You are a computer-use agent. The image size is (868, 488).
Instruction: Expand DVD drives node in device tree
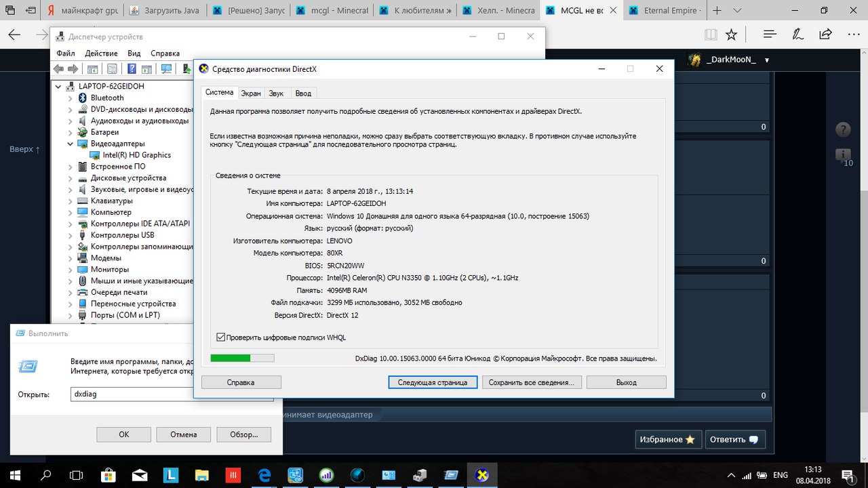(x=70, y=109)
